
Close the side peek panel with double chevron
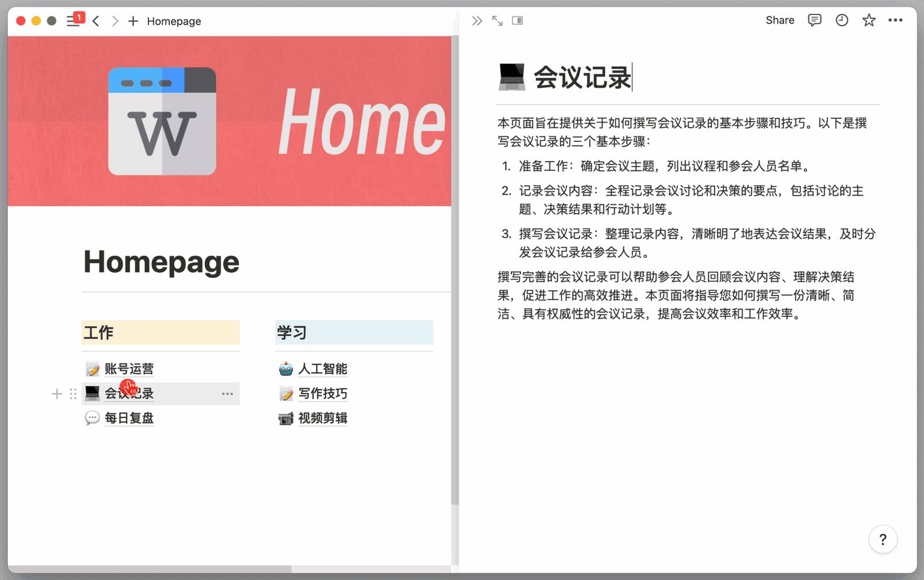tap(476, 21)
